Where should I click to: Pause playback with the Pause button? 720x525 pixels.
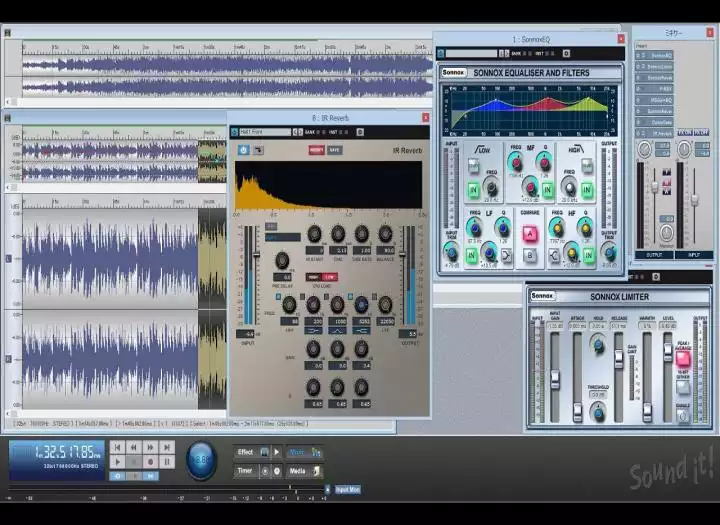[x=167, y=462]
